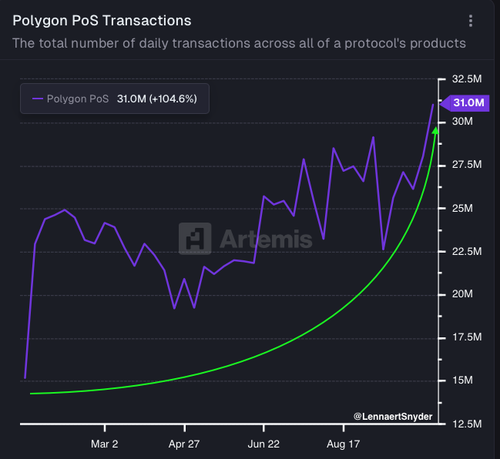Viewport: 500px width, 459px height.
Task: Click the Apr 27 axis tick label
Action: click(x=184, y=444)
